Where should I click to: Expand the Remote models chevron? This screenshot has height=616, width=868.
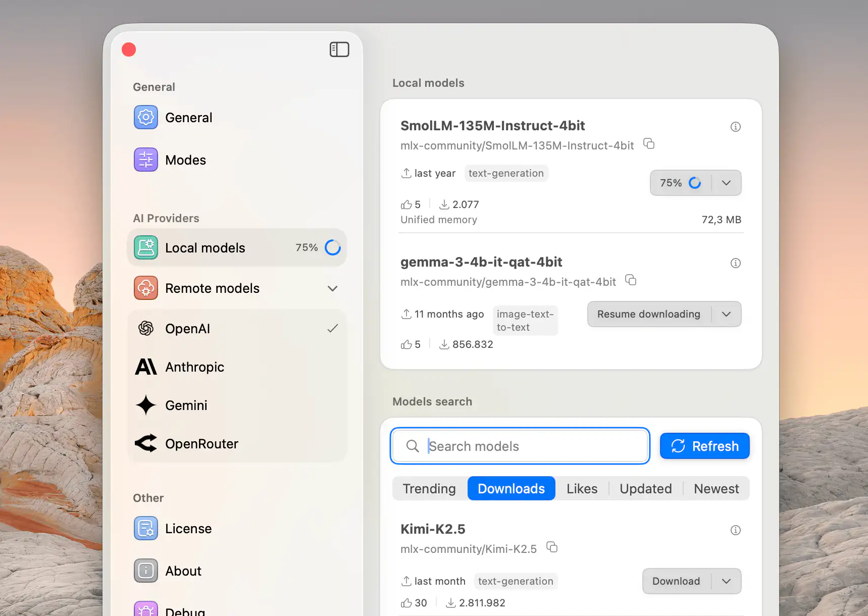tap(332, 288)
